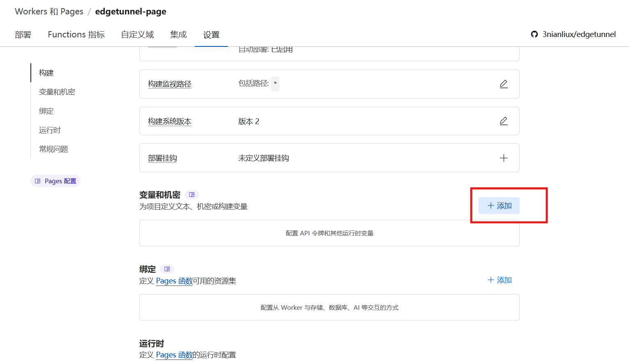
Task: Open 3nianliux/edgetunnel repository link
Action: [579, 35]
